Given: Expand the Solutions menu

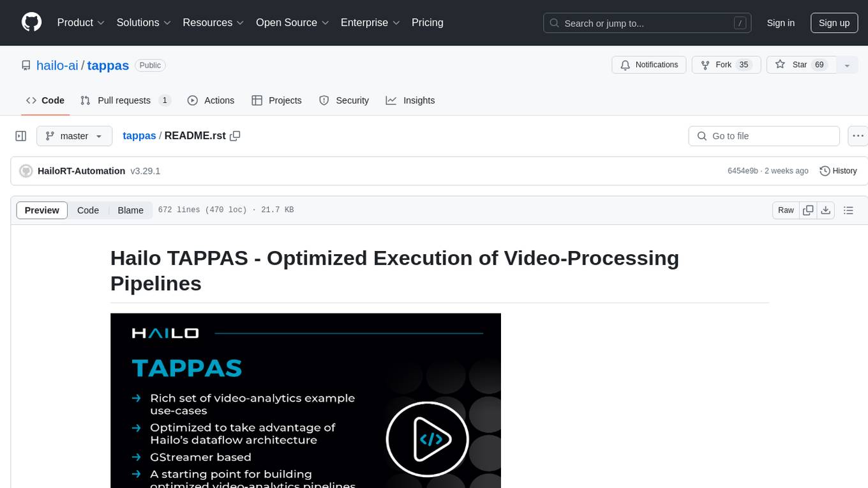Looking at the screenshot, I should point(144,22).
